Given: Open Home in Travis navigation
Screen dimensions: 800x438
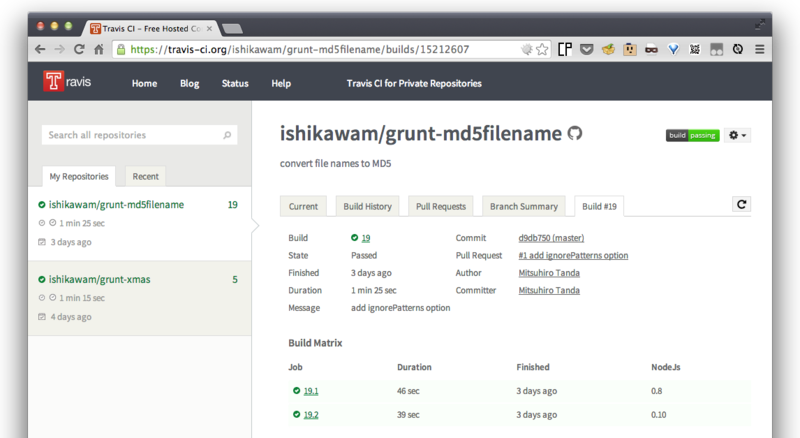Looking at the screenshot, I should (144, 83).
